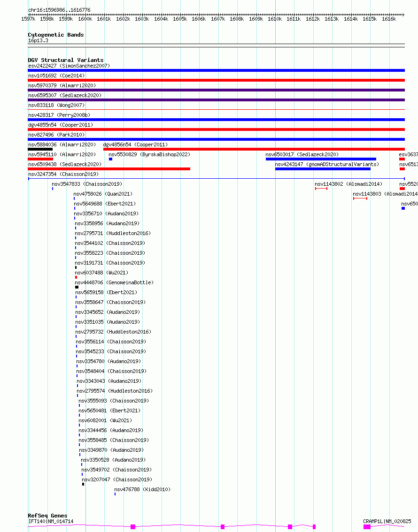Click the 16p13.3 cytogenetic band label
This screenshot has width=418, height=532.
click(38, 40)
